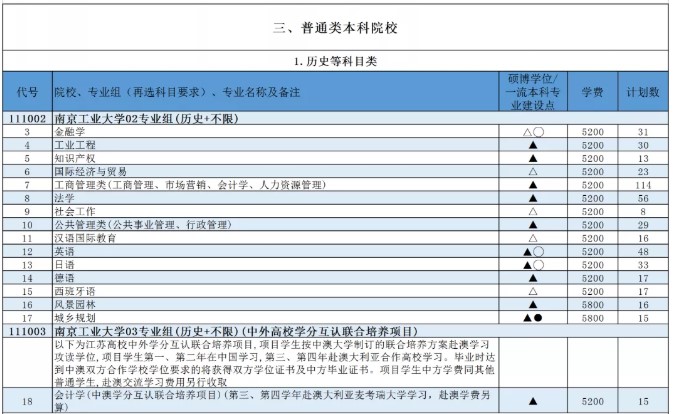
Task: Click the triangle and solid circle for 城乡规划
Action: 533,317
